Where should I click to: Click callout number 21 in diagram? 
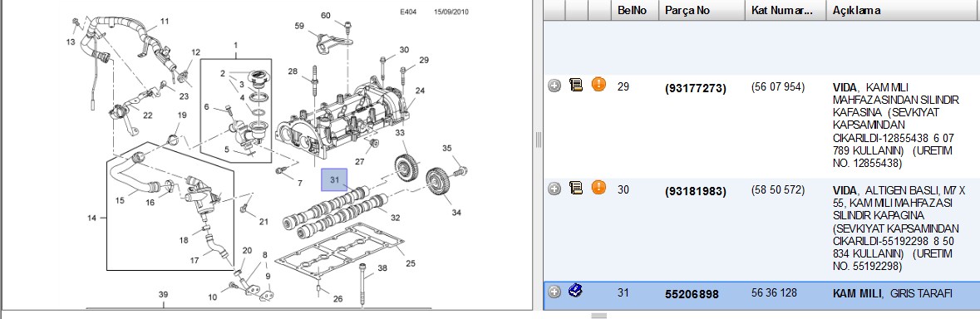coord(263,222)
